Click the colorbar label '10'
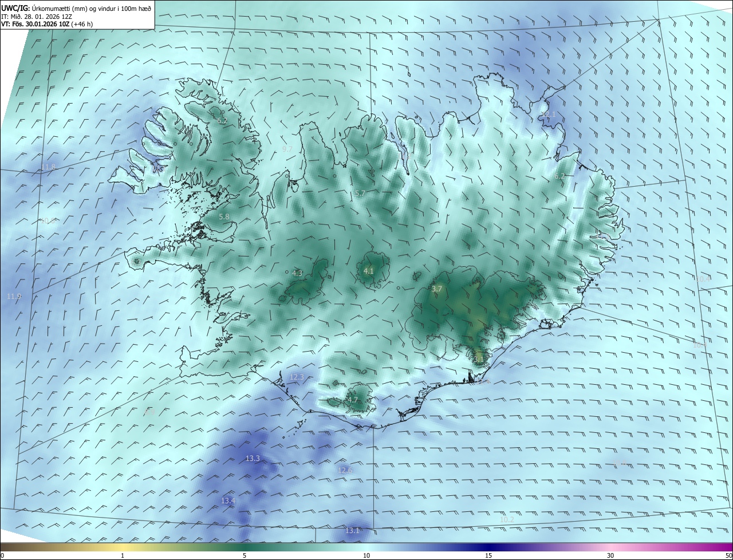 (366, 555)
